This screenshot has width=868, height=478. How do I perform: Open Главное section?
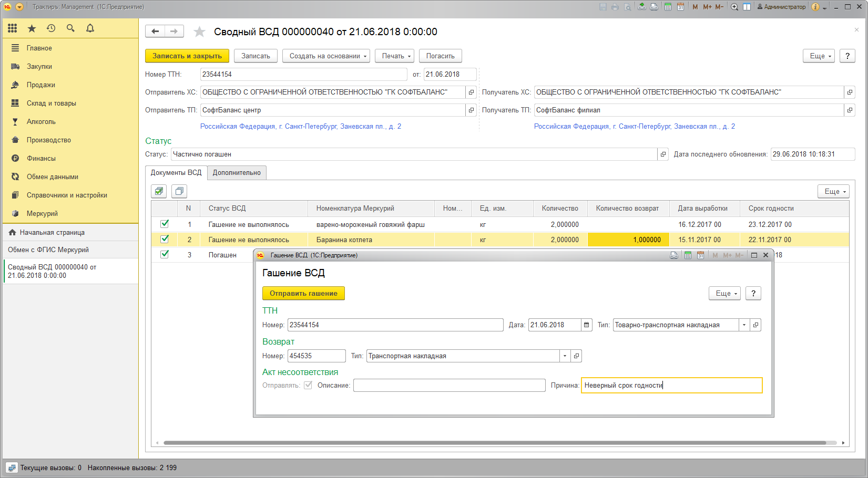39,48
